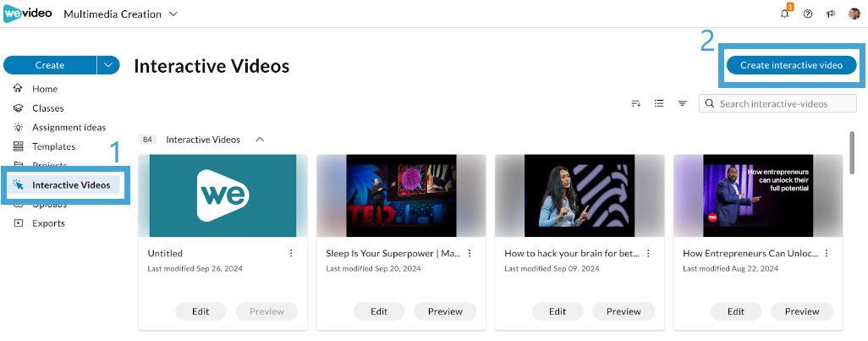Open the announcements megaphone icon

(831, 14)
